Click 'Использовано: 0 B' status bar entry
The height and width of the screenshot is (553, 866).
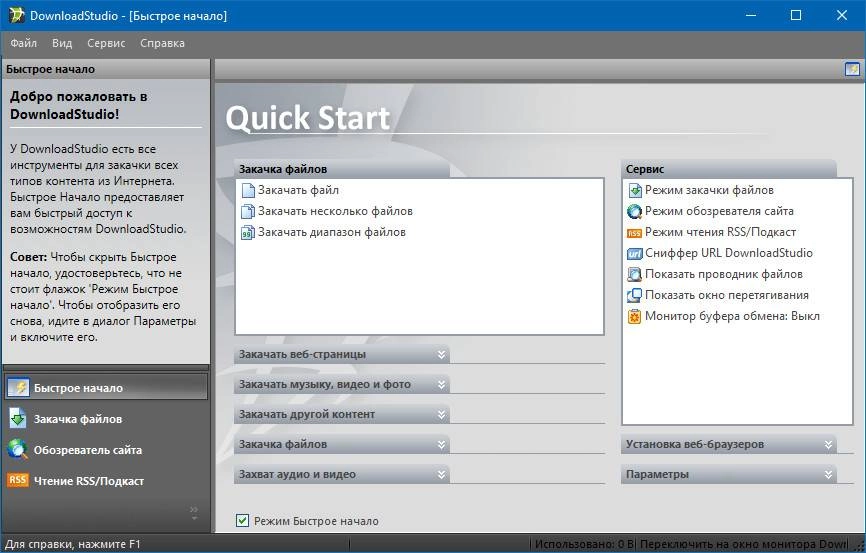584,544
